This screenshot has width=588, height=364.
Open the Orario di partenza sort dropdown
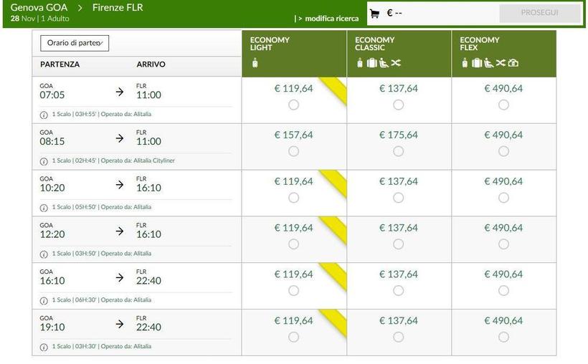click(75, 43)
